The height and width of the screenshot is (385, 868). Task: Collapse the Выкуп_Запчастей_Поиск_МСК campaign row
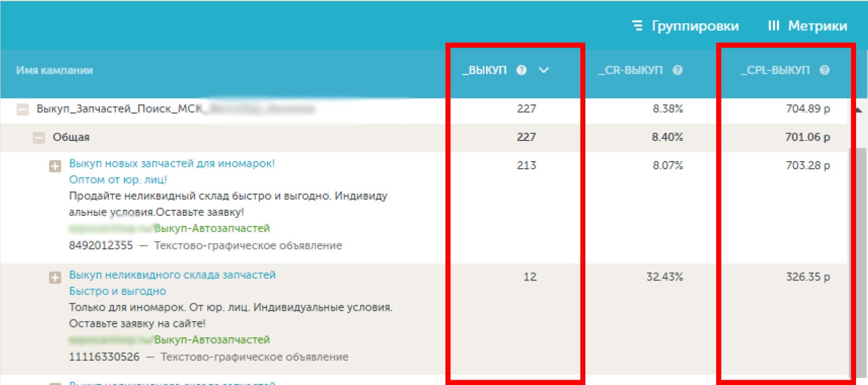tap(23, 109)
